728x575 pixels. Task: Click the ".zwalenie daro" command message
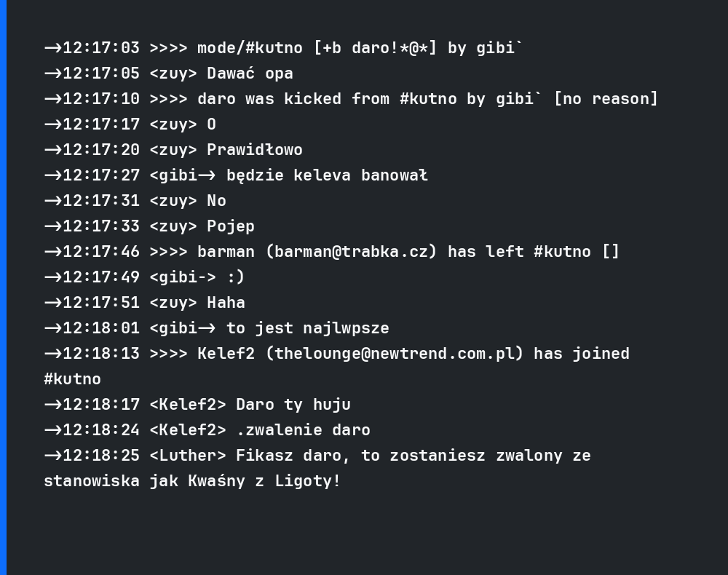point(303,430)
